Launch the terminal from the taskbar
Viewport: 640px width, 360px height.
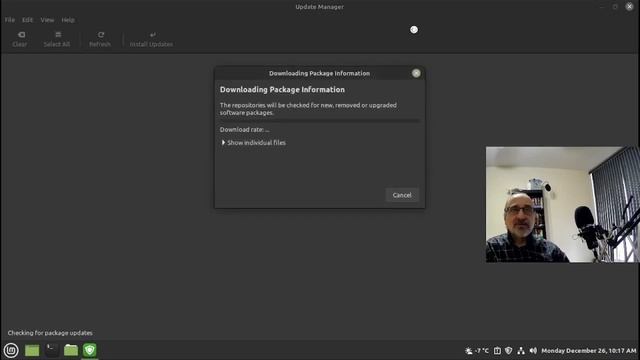click(52, 350)
